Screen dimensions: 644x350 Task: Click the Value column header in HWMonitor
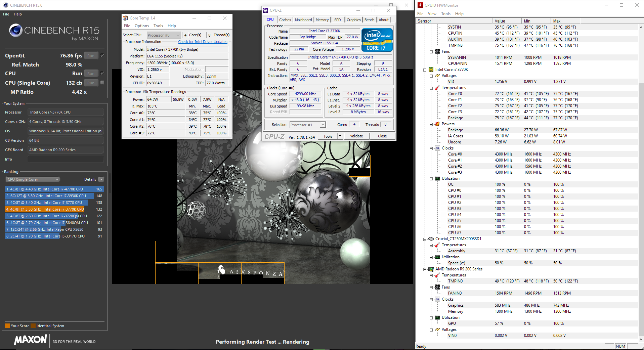507,21
